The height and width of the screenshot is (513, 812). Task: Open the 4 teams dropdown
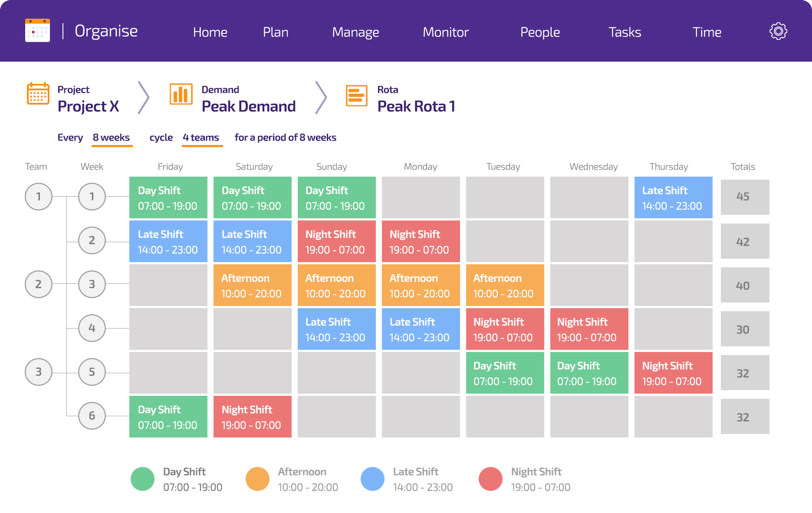tap(202, 138)
